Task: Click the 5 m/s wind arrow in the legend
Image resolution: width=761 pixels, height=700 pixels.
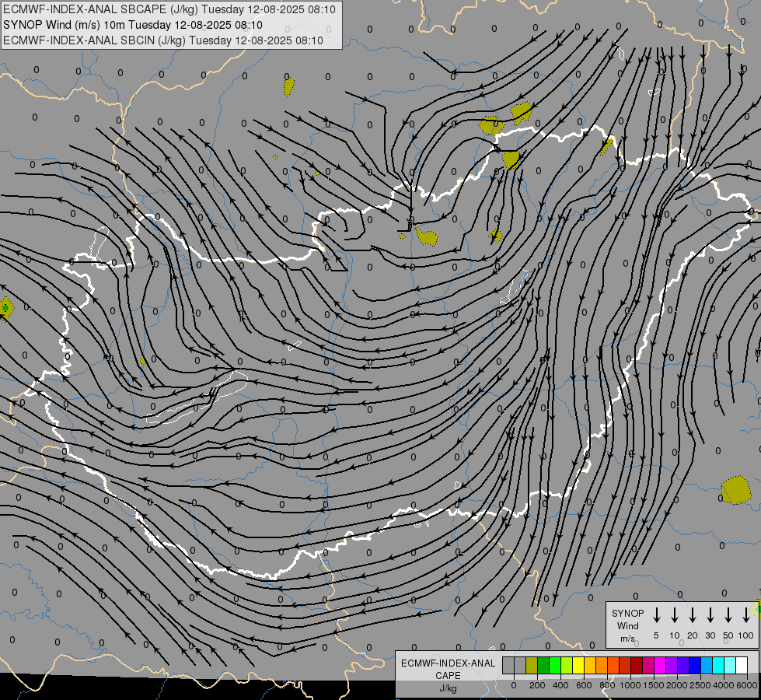Action: (x=657, y=615)
